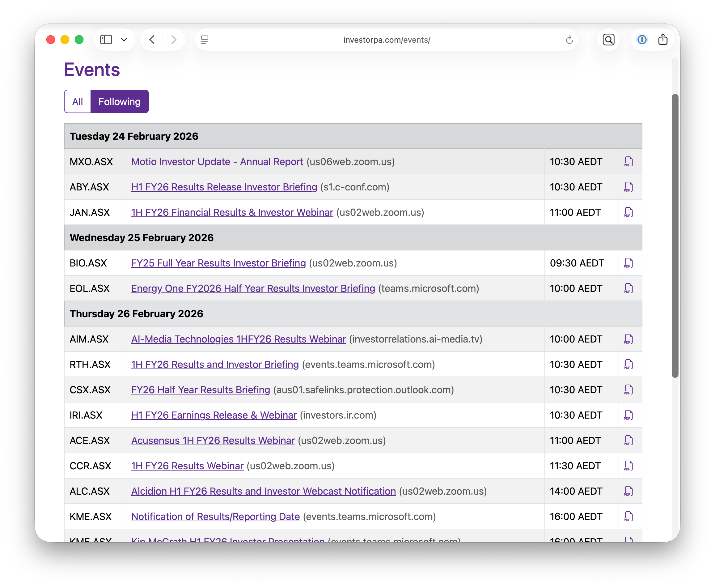Image resolution: width=715 pixels, height=588 pixels.
Task: Toggle the browser sidebar
Action: click(106, 40)
